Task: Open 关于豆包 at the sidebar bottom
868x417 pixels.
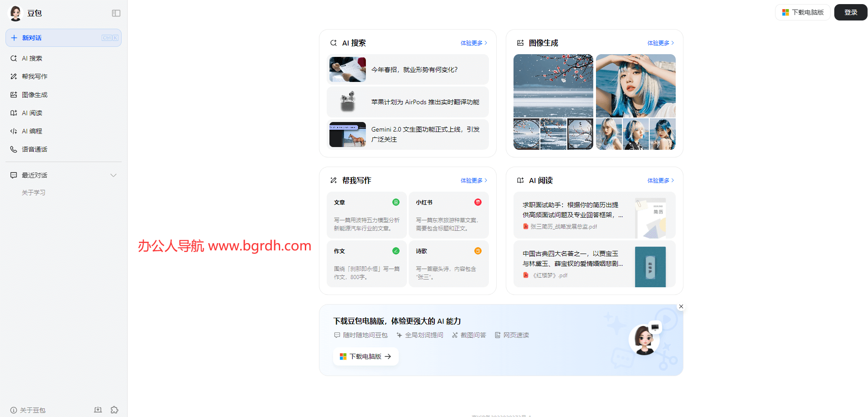Action: 28,410
